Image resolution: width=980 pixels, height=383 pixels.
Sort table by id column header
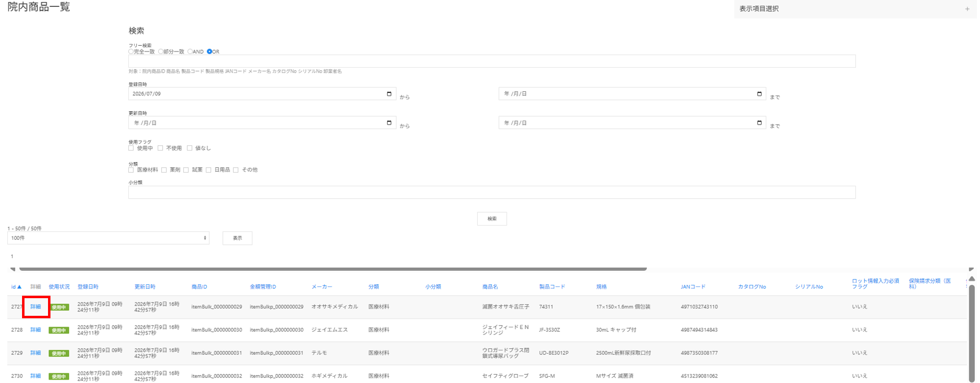16,287
